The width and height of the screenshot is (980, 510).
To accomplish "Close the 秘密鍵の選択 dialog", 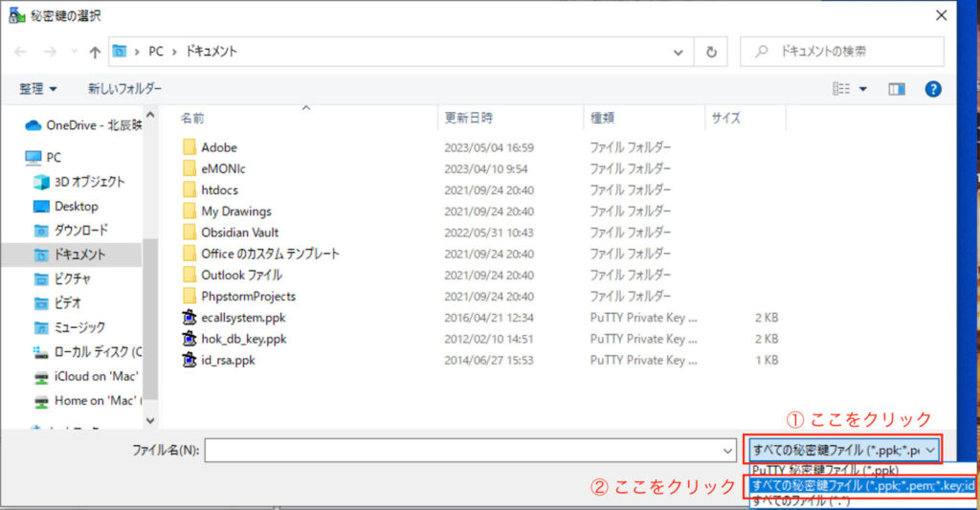I will 942,15.
